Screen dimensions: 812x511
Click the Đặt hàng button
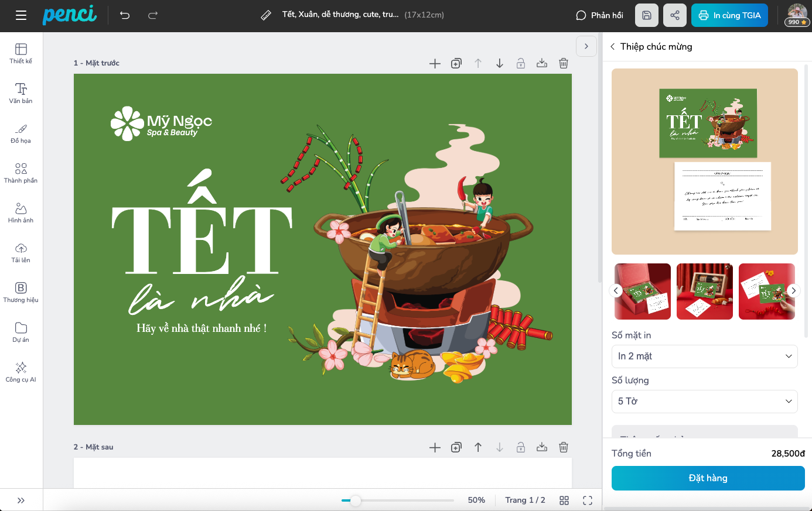click(708, 478)
